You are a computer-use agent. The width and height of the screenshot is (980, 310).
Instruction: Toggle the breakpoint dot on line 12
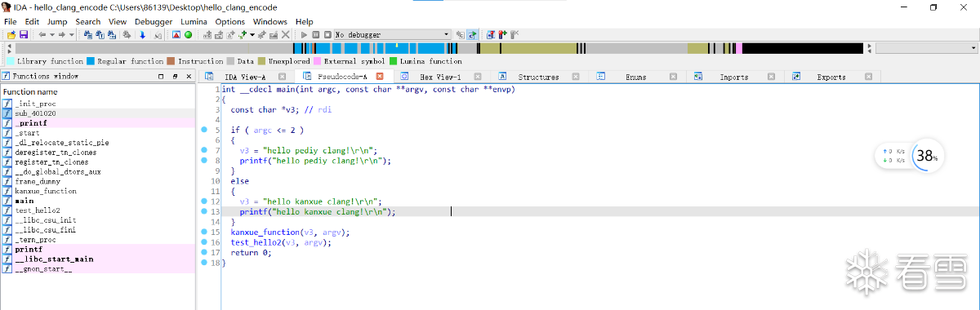[204, 201]
